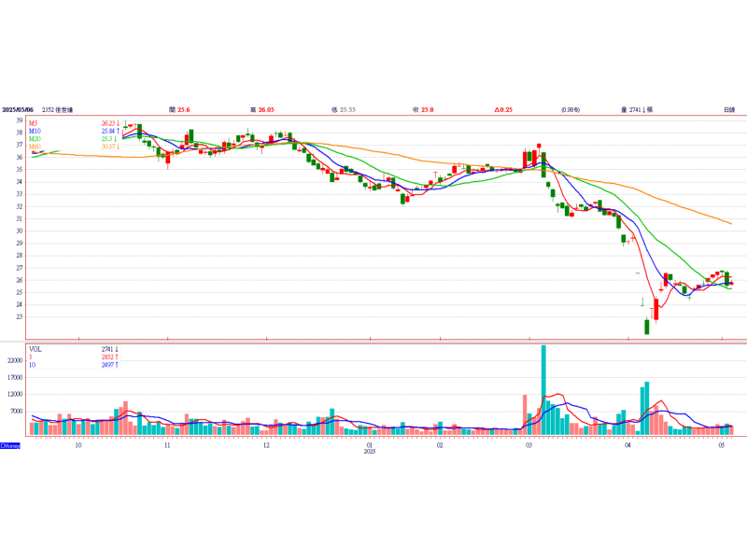This screenshot has width=747, height=560.
Task: Click the 5-day volume average legend
Action: [x=31, y=357]
